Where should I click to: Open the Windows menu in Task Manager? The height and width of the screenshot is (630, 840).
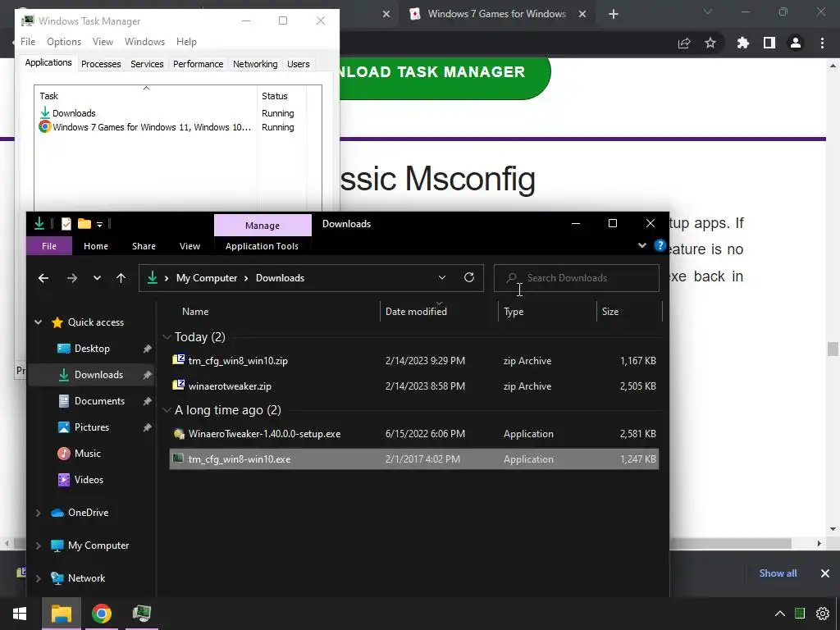click(x=144, y=41)
